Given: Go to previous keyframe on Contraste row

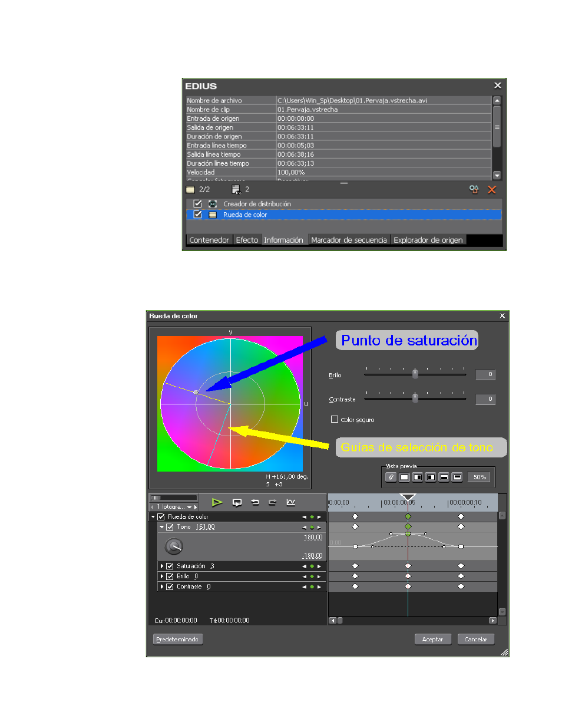Looking at the screenshot, I should click(304, 587).
